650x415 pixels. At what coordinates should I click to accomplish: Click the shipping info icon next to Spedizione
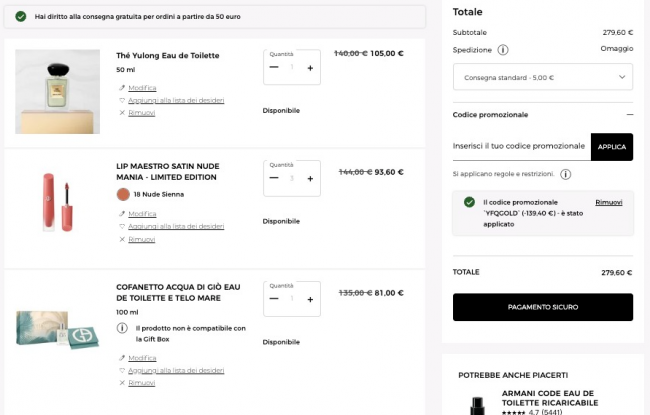[x=503, y=50]
